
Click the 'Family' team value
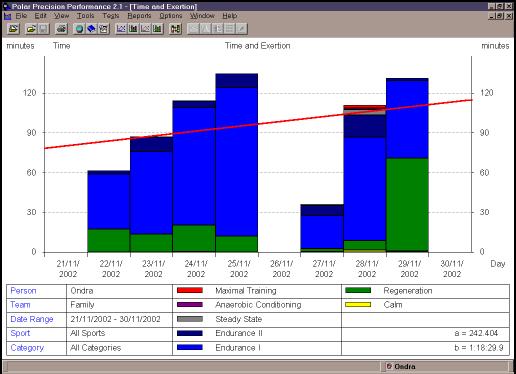[x=82, y=305]
